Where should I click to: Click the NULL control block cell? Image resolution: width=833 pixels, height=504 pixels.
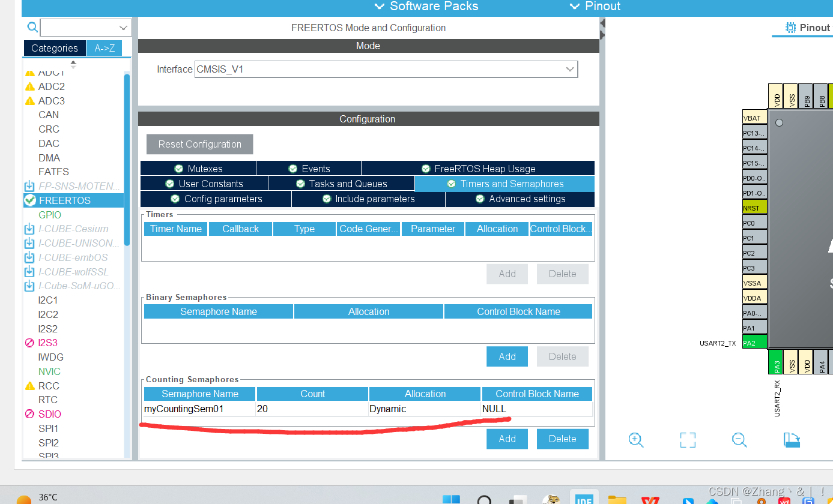point(537,409)
